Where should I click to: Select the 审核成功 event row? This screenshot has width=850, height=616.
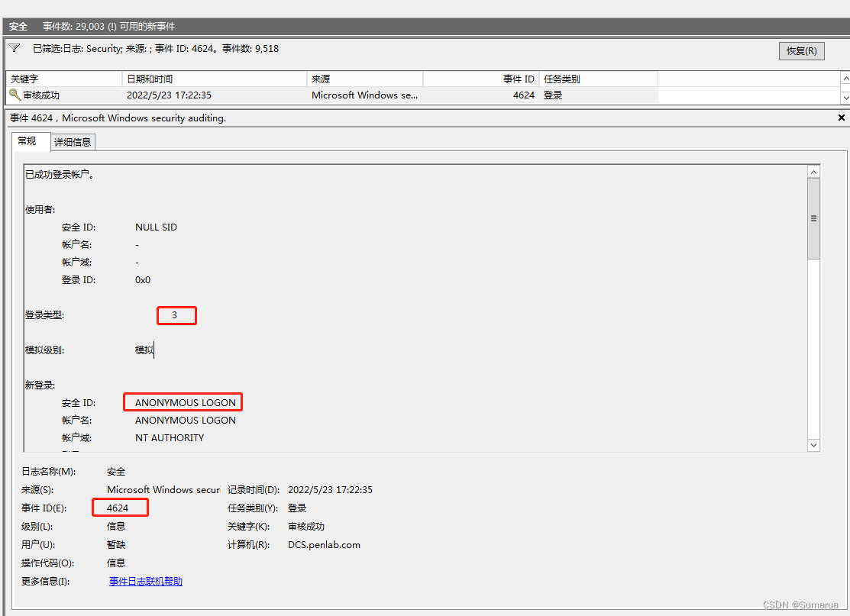pos(331,95)
